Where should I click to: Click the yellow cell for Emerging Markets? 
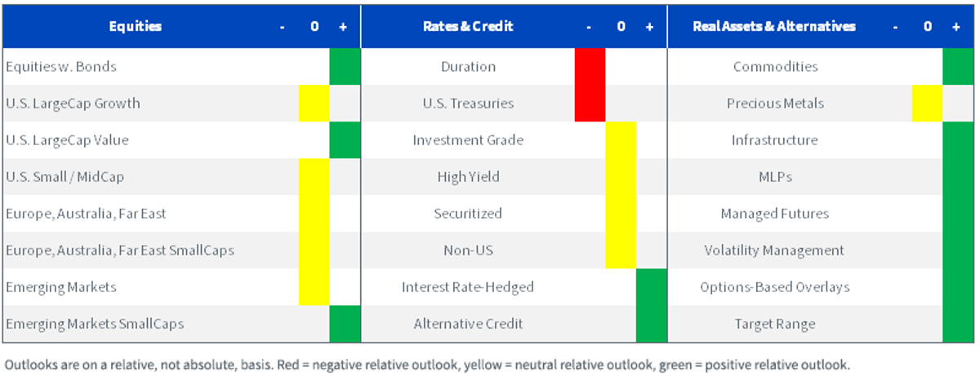tap(314, 287)
